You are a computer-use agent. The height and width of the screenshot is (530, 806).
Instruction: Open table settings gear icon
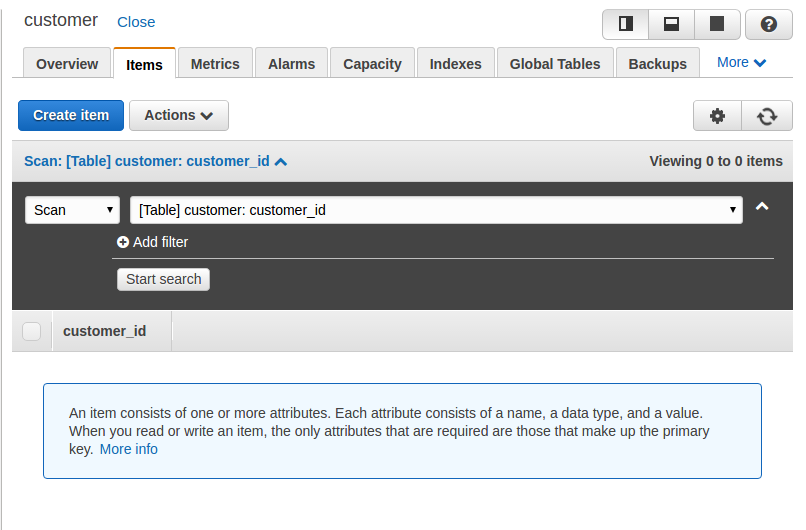click(717, 116)
